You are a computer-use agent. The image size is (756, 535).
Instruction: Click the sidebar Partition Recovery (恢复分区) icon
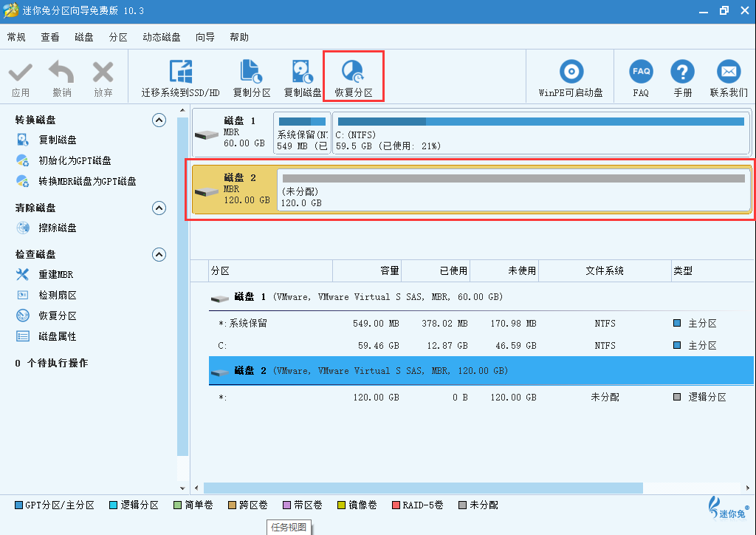23,316
